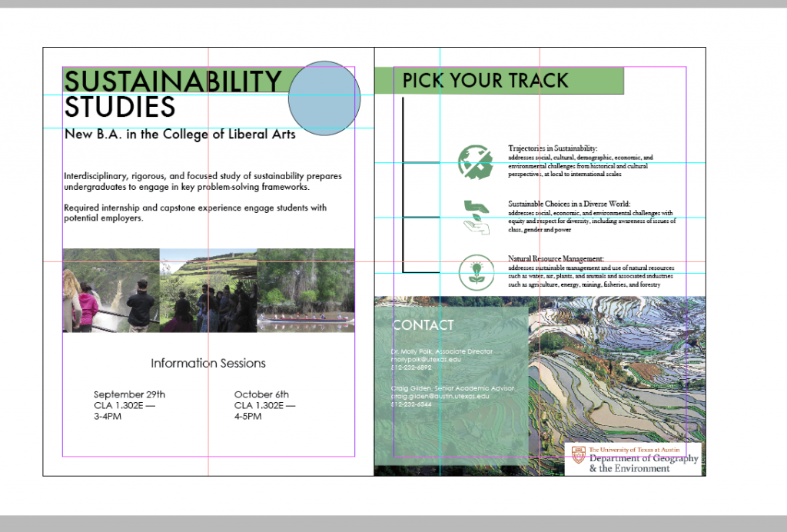The width and height of the screenshot is (787, 532).
Task: Select the 'New B.A. in the College of Liberal Arts' subtitle
Action: pos(180,134)
